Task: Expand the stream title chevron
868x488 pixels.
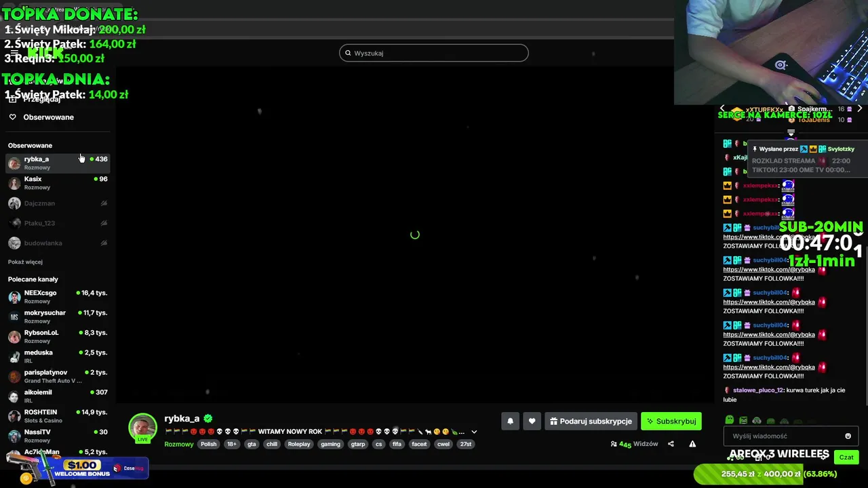Action: [x=474, y=432]
